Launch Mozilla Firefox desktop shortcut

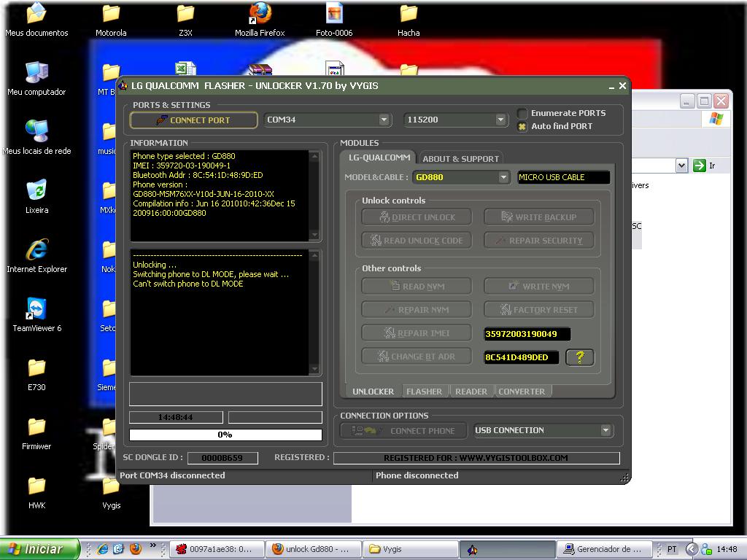260,20
